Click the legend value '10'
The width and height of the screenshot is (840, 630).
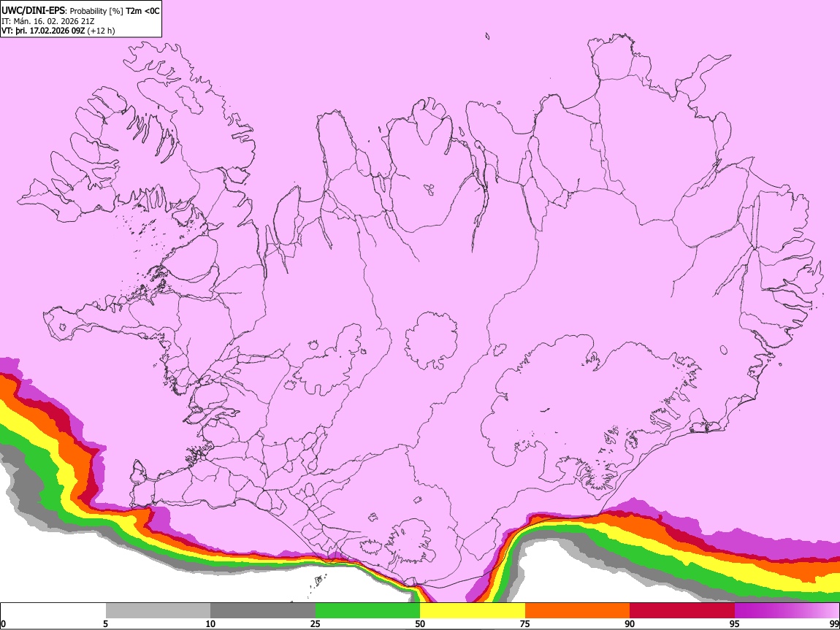point(210,623)
